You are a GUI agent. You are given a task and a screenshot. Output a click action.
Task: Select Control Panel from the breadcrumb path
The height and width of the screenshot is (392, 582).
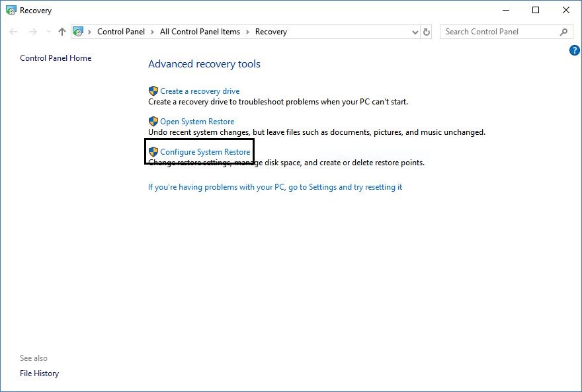[x=121, y=31]
